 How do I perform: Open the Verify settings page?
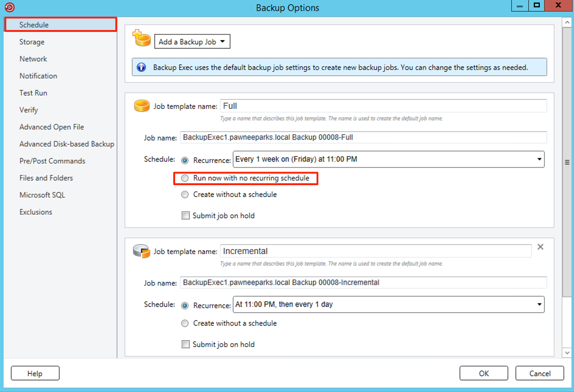pos(28,110)
